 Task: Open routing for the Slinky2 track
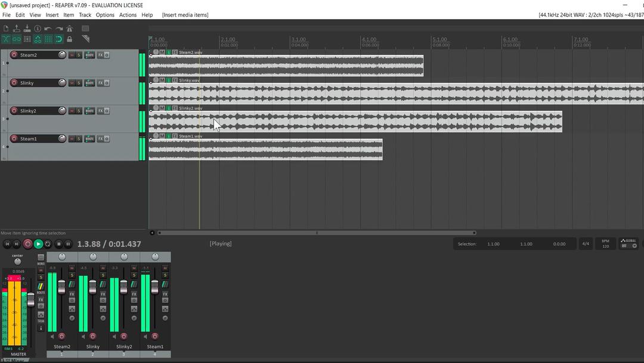coord(89,110)
